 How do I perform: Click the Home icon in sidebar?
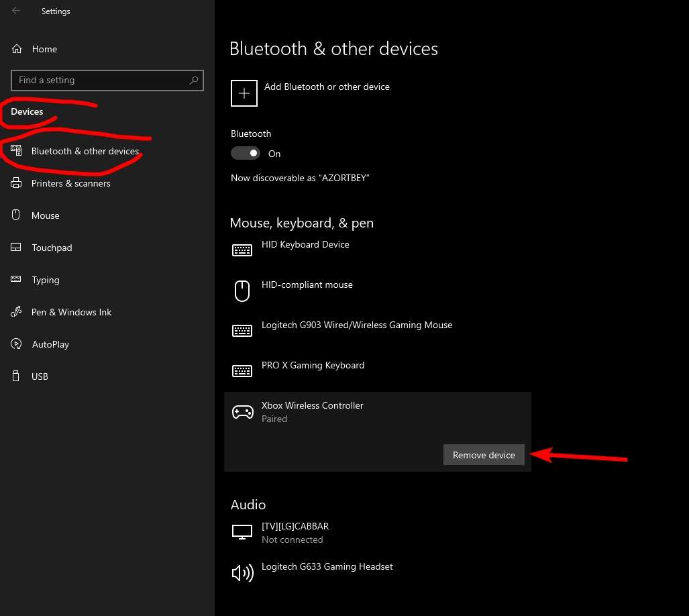pyautogui.click(x=17, y=49)
